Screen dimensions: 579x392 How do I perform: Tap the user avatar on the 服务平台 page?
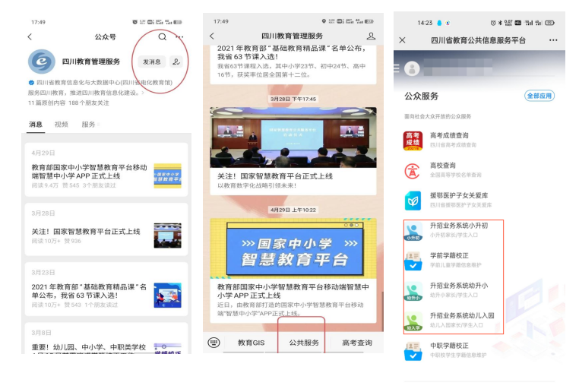coord(412,68)
